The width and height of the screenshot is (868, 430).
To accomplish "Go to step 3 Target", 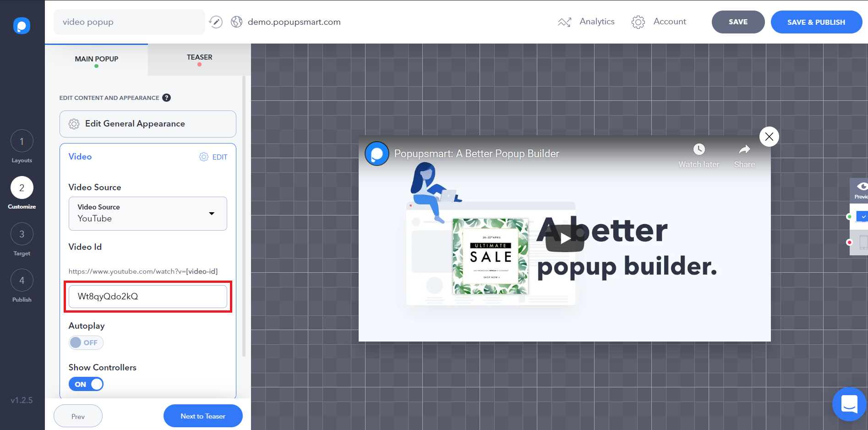I will tap(22, 234).
